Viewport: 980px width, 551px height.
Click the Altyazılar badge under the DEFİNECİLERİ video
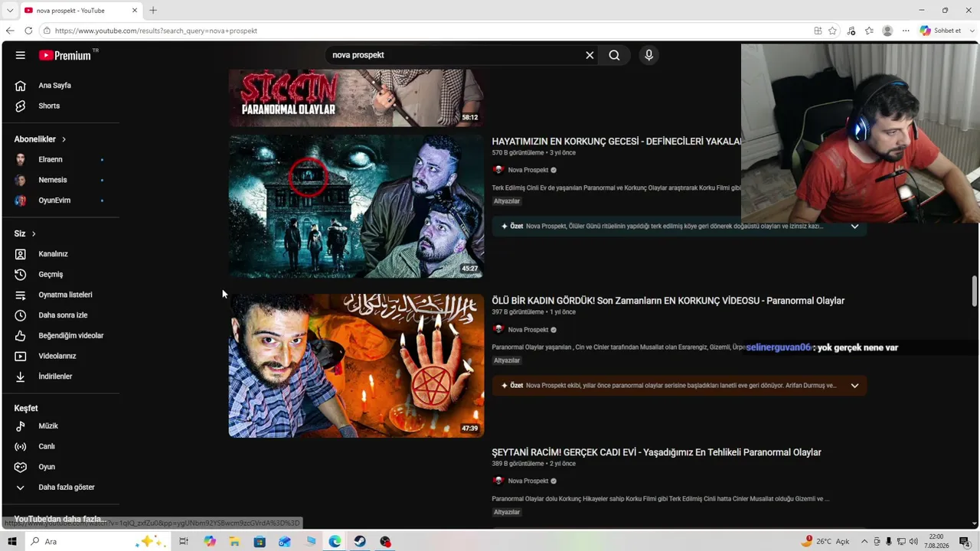(507, 201)
